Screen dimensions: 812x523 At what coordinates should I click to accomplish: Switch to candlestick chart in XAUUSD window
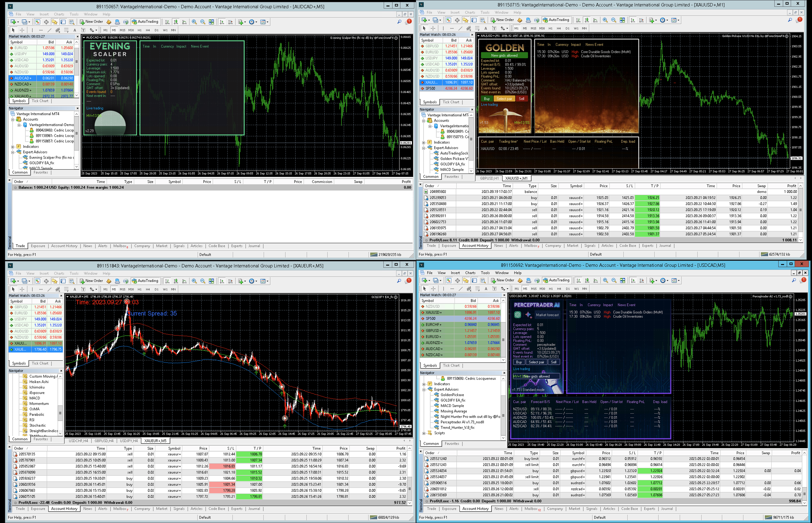click(x=587, y=20)
